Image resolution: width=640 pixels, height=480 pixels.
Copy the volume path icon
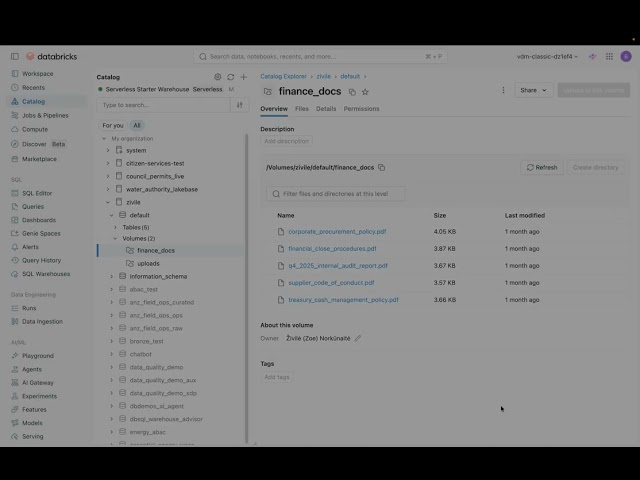pos(382,167)
